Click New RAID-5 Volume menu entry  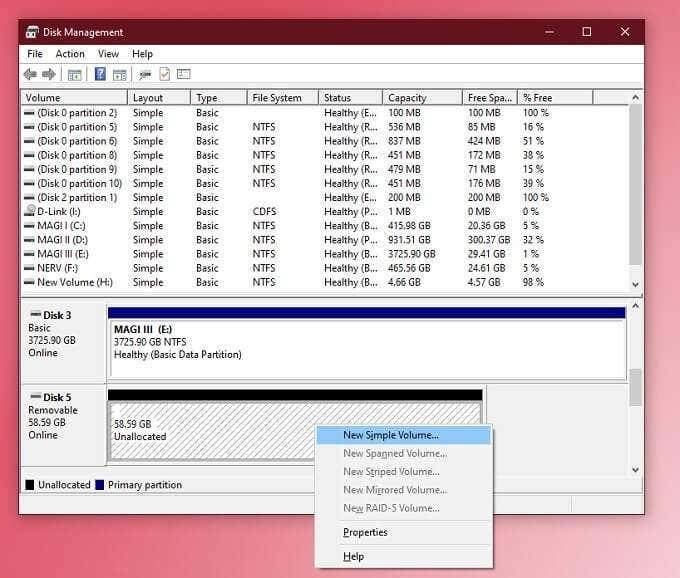click(x=404, y=508)
